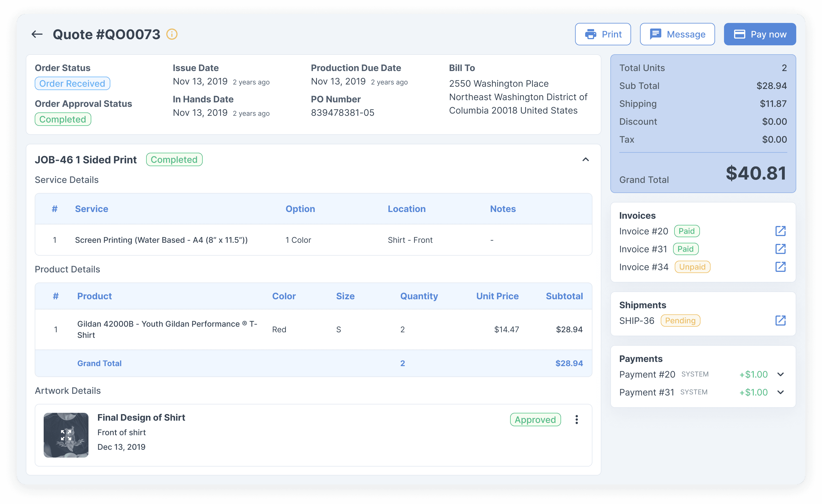Open Invoice #34 external link icon
The height and width of the screenshot is (504, 822).
click(x=780, y=267)
